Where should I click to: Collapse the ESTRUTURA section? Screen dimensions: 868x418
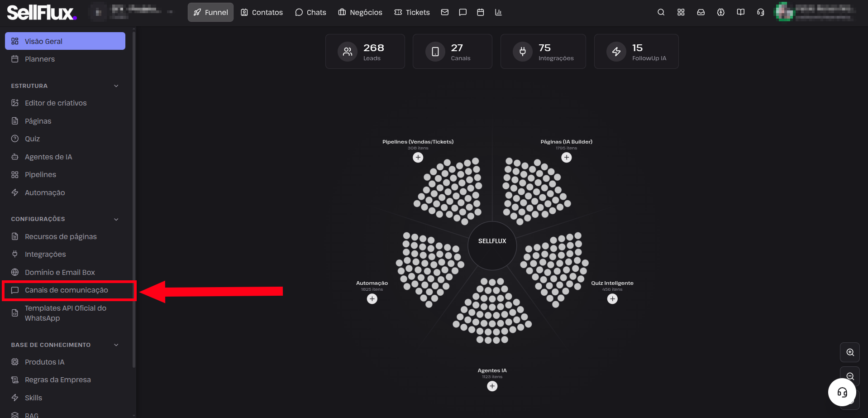pyautogui.click(x=116, y=86)
